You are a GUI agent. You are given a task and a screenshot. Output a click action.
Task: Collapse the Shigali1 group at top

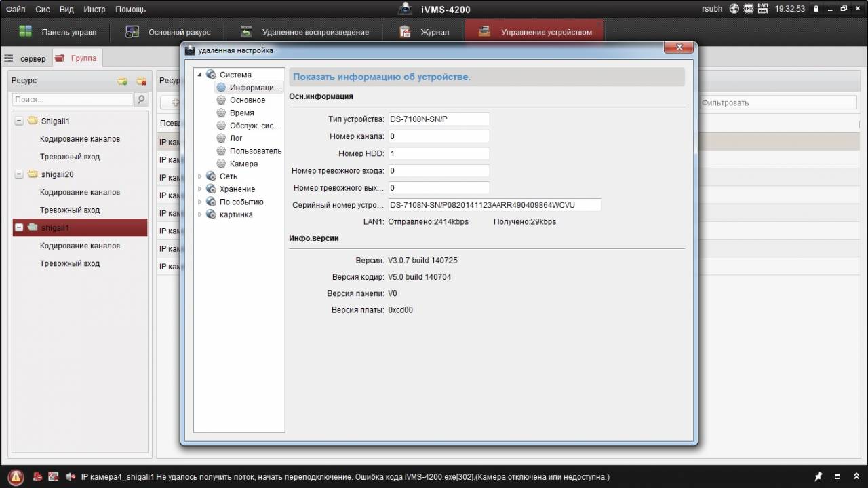[x=18, y=121]
